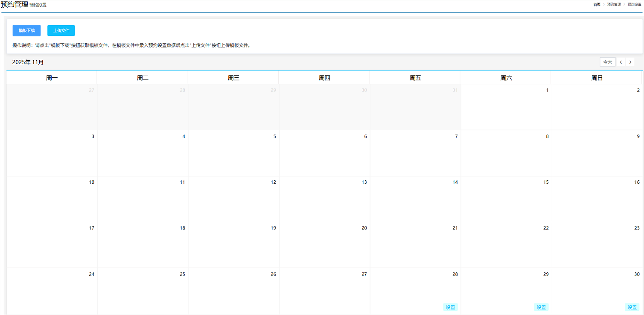Click day number 16 on the calendar

(x=637, y=182)
